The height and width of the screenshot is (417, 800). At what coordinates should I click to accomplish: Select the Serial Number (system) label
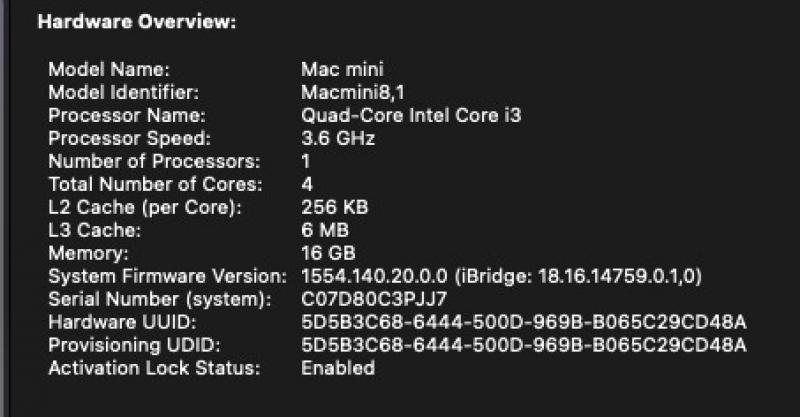pos(160,299)
